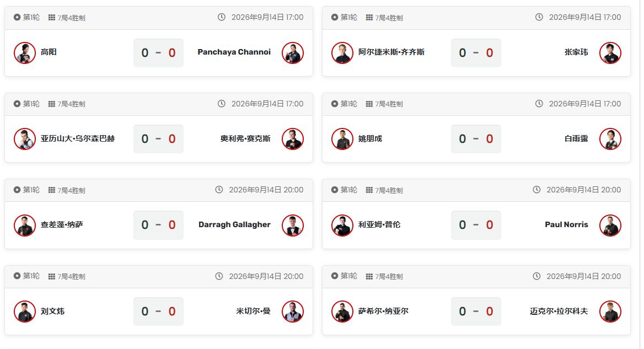Viewport: 644px width, 349px height.
Task: Select 萨希尔·纳亚尔's player name
Action: [383, 311]
